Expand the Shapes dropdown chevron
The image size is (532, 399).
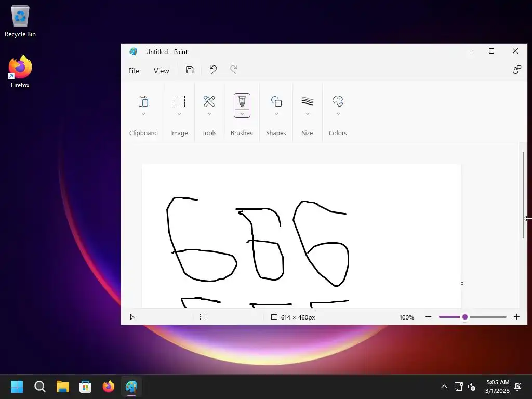[276, 114]
